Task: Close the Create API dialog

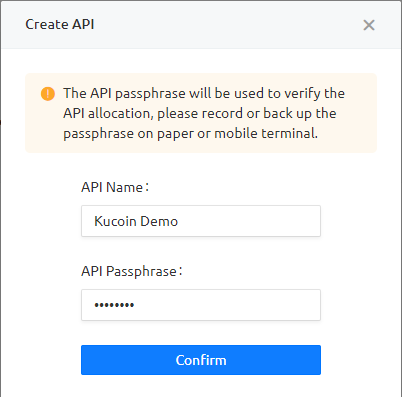Action: pyautogui.click(x=369, y=25)
